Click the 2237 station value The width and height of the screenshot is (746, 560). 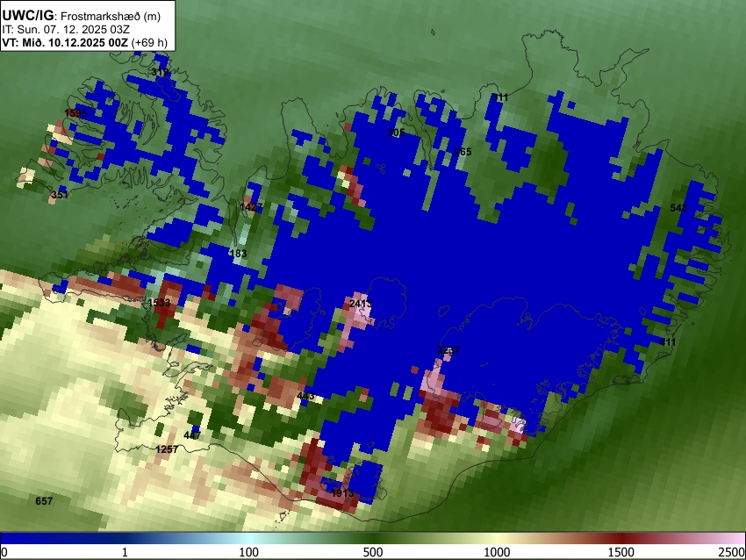pos(448,350)
